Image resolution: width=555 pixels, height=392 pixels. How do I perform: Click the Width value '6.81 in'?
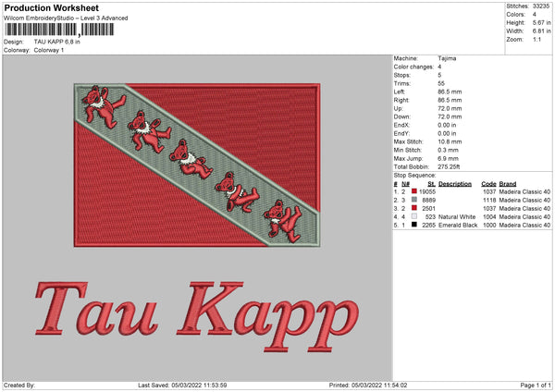click(x=541, y=31)
